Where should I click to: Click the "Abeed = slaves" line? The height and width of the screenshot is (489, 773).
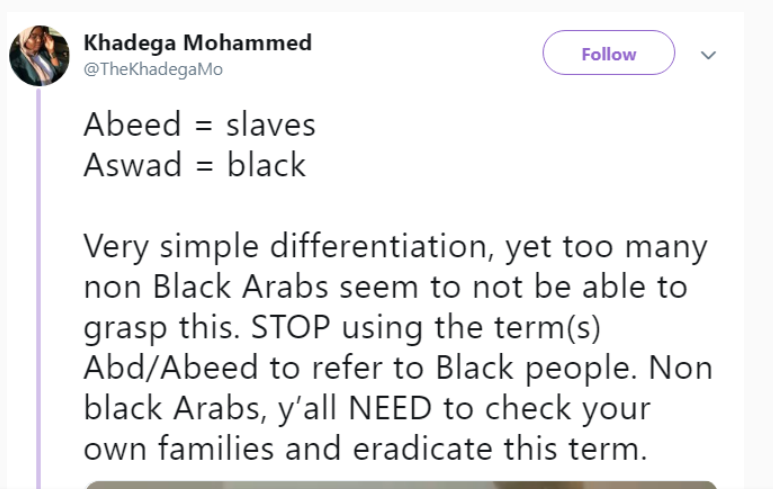(200, 125)
